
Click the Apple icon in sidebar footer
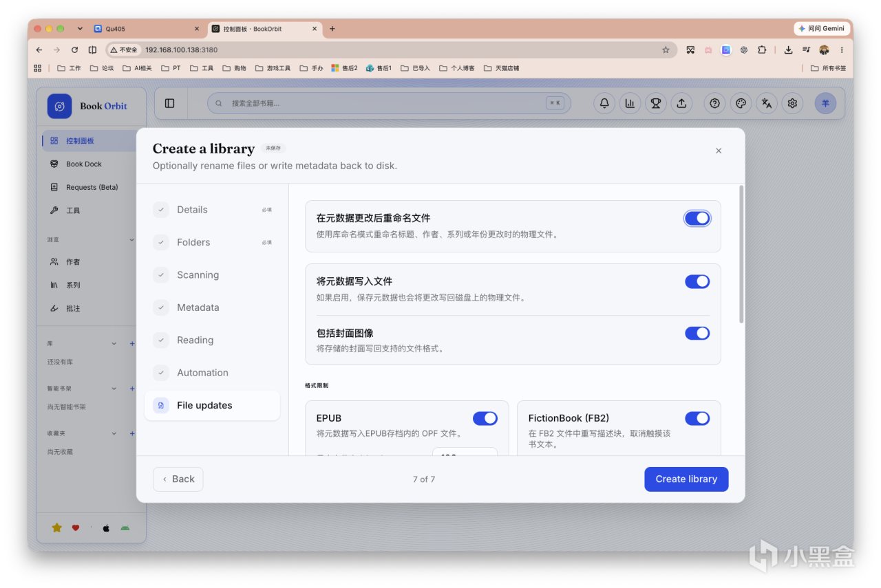pos(106,528)
